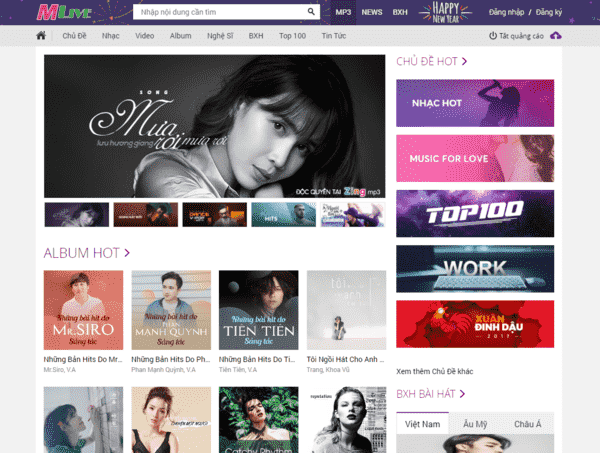Screen dimensions: 600x453
Task: Open Xem thêm Chủ Đề khác link
Action: pyautogui.click(x=435, y=371)
